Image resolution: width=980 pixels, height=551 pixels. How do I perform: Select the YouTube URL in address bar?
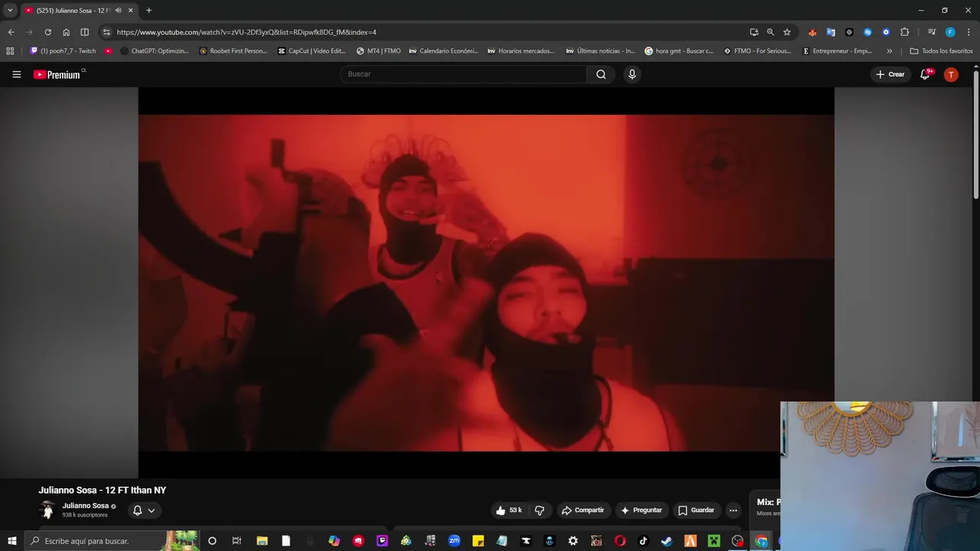tap(247, 32)
